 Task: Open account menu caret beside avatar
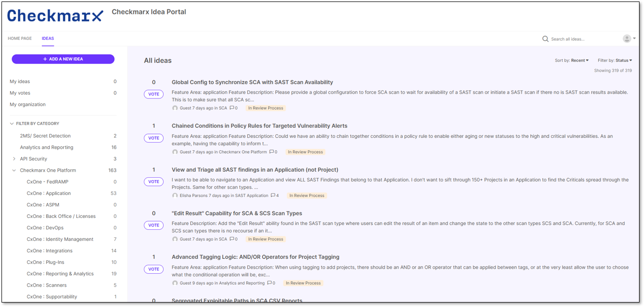pos(635,39)
